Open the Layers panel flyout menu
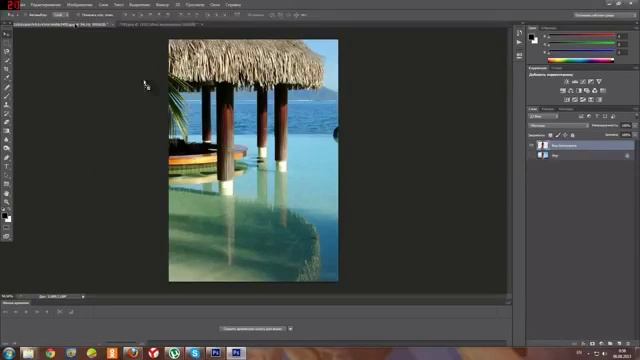 (636, 109)
